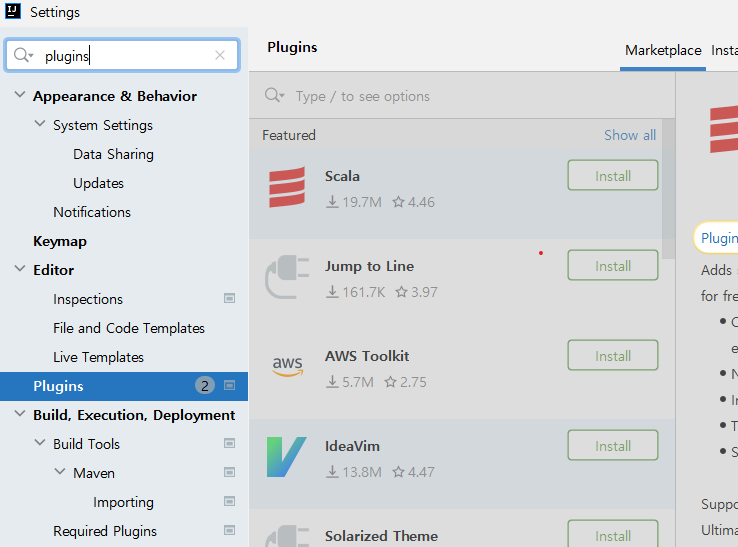Show all featured plugins
738x547 pixels.
click(x=630, y=135)
